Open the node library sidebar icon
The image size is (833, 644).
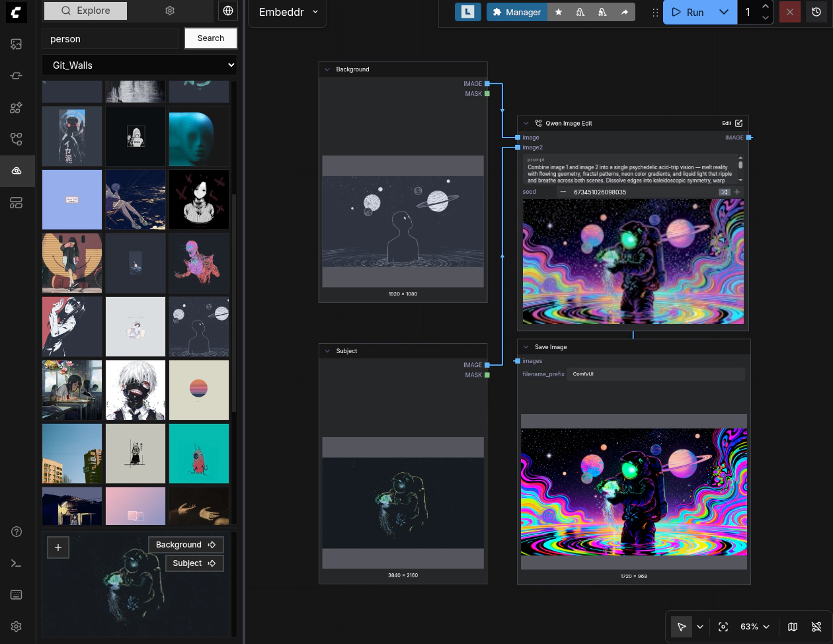(17, 75)
